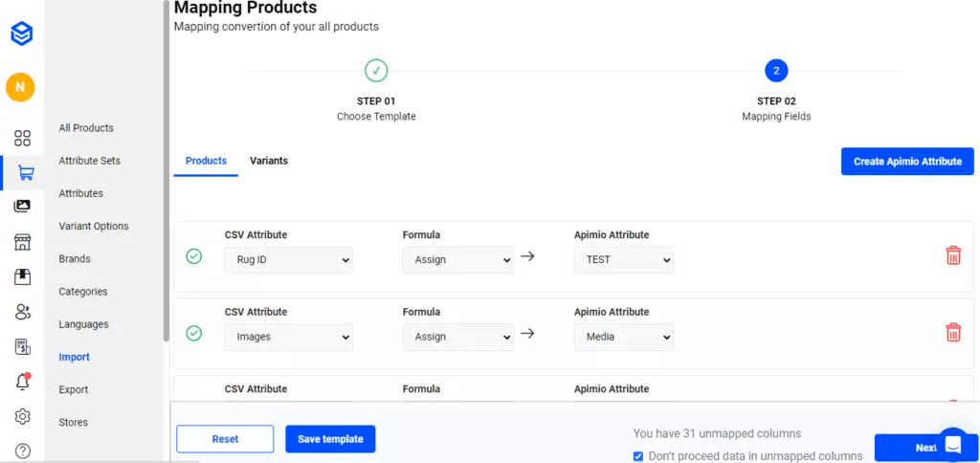Viewport: 980px width, 463px height.
Task: Open the dashboard grid icon in sidebar
Action: [22, 138]
